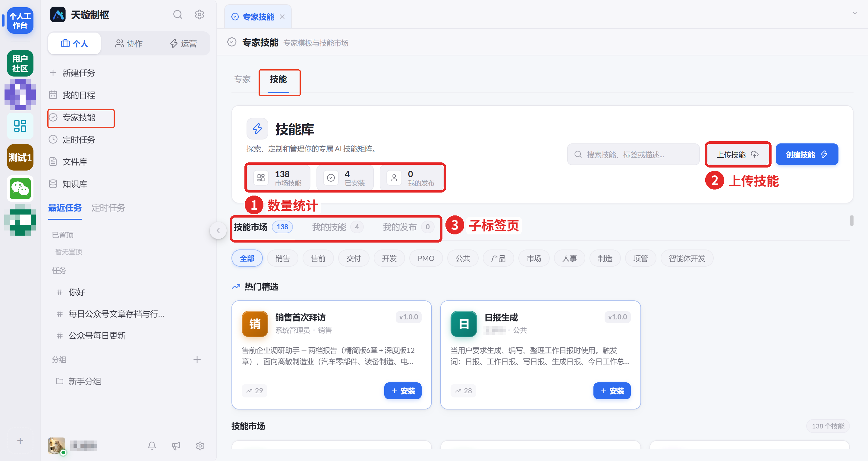Click the user avatar at bottom
This screenshot has height=461, width=868.
click(57, 446)
